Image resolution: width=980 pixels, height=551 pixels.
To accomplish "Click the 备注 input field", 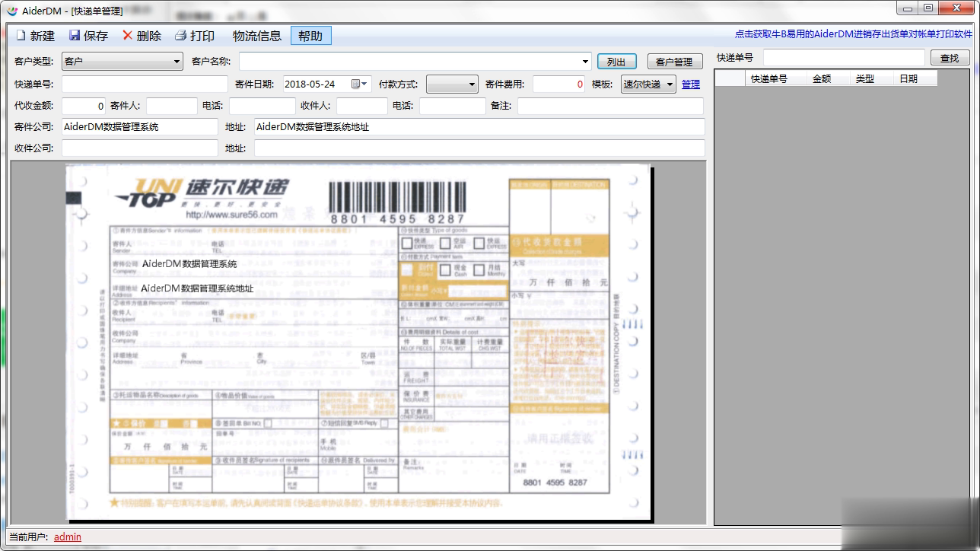I will (611, 106).
